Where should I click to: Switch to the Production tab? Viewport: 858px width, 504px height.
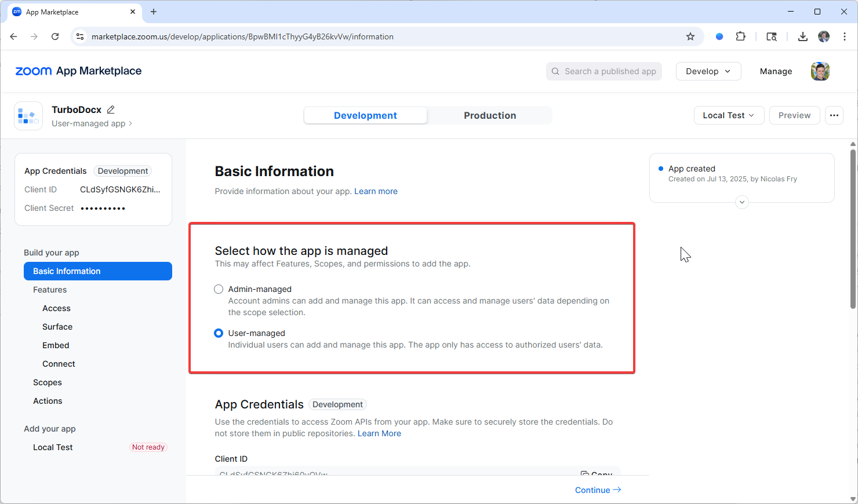pyautogui.click(x=490, y=115)
